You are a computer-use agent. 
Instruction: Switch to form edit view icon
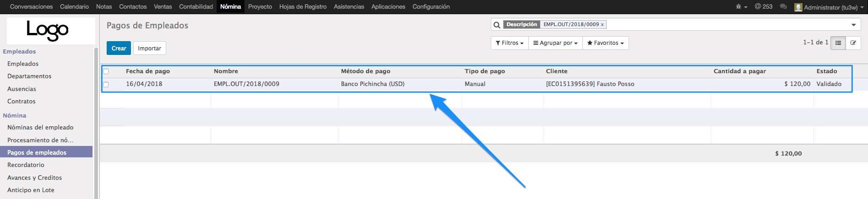[853, 43]
